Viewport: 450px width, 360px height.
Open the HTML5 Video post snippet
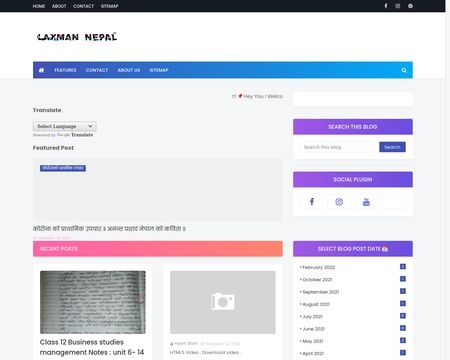click(x=205, y=352)
